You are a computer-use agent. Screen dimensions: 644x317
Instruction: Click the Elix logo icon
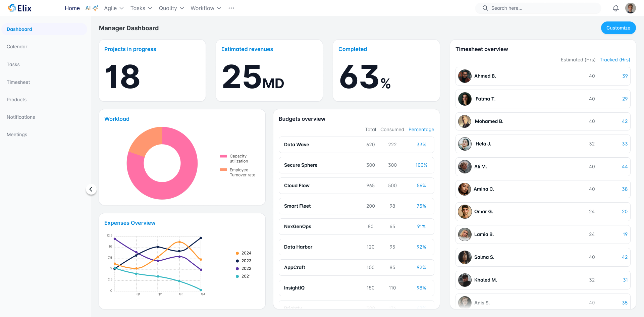point(11,8)
